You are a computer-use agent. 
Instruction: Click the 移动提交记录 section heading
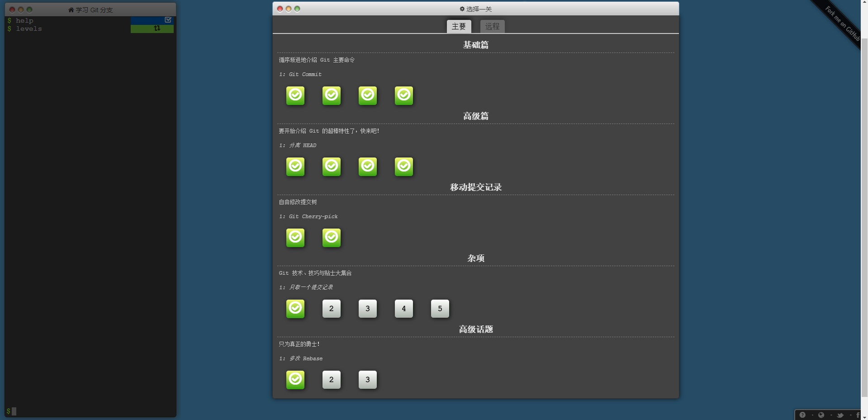pos(475,187)
